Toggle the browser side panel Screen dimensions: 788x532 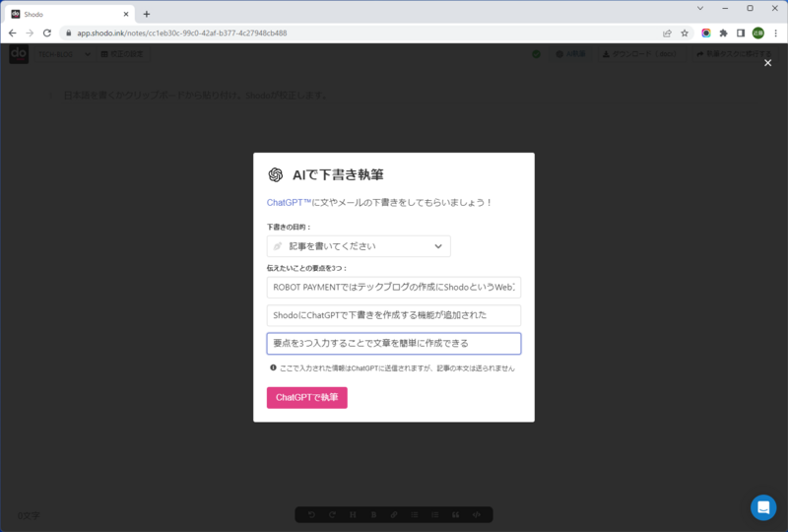tap(741, 33)
